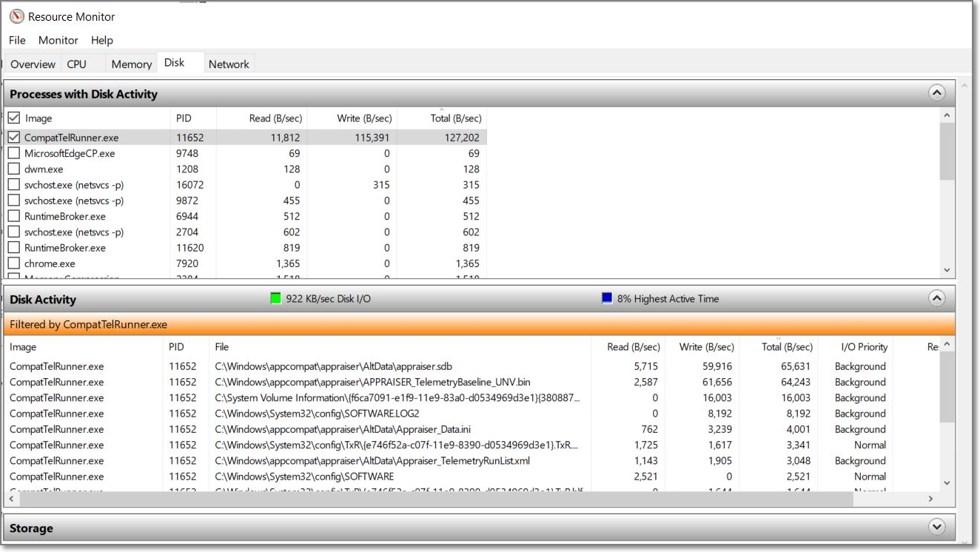Open the File menu
The width and height of the screenshot is (980, 552).
pos(17,40)
